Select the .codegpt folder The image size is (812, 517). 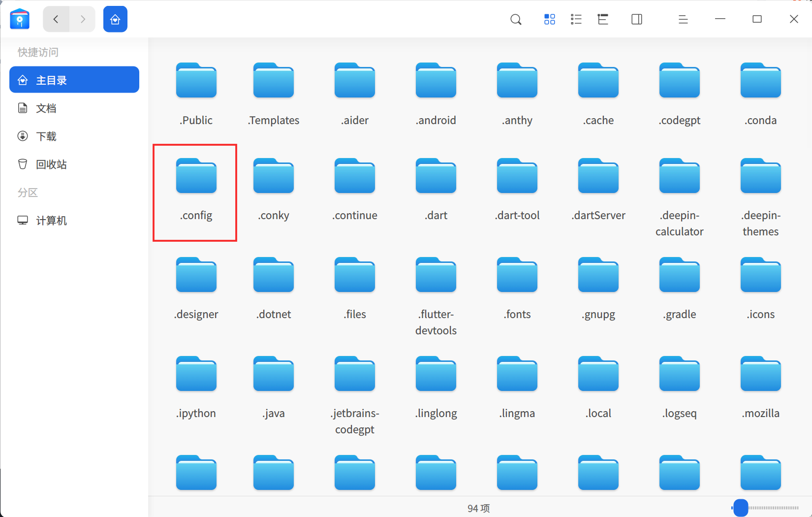pyautogui.click(x=680, y=95)
